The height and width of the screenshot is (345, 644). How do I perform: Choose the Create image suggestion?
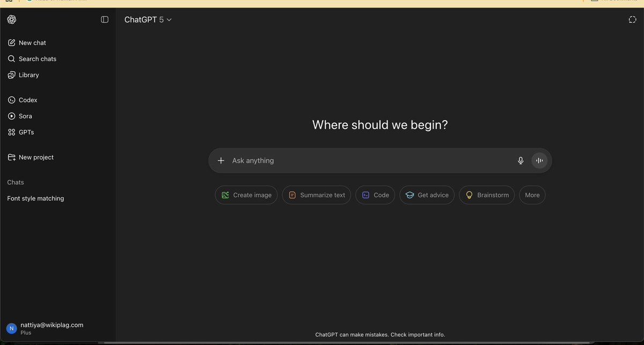click(246, 195)
